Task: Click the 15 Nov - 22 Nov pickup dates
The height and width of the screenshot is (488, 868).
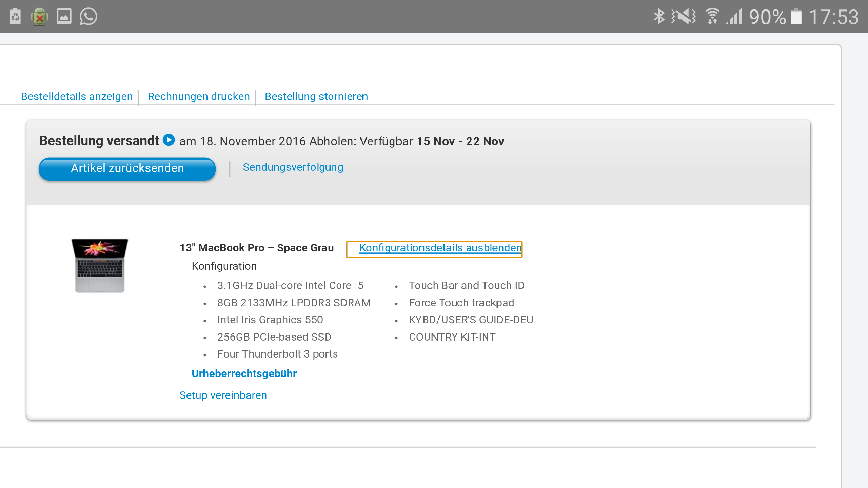Action: coord(460,141)
